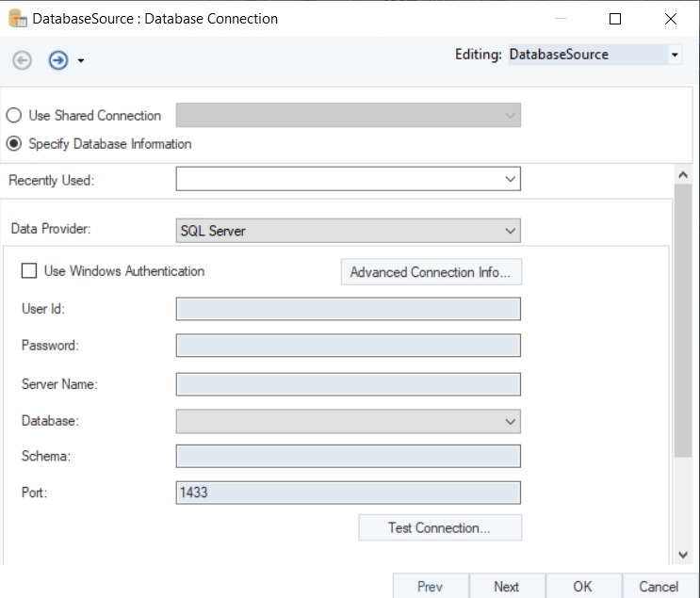700x598 pixels.
Task: Maximize the Database Connection window
Action: 615,19
